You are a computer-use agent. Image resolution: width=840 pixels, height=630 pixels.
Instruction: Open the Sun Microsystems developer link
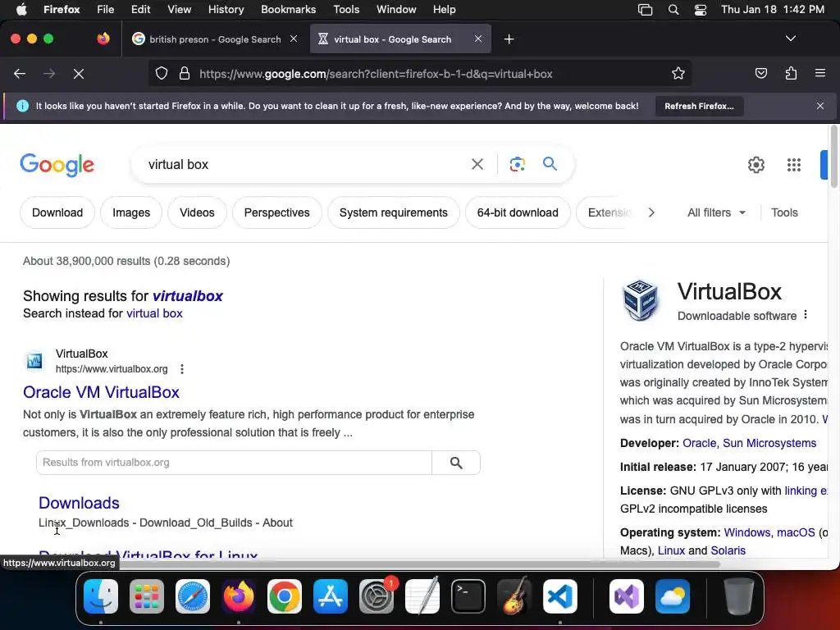769,443
